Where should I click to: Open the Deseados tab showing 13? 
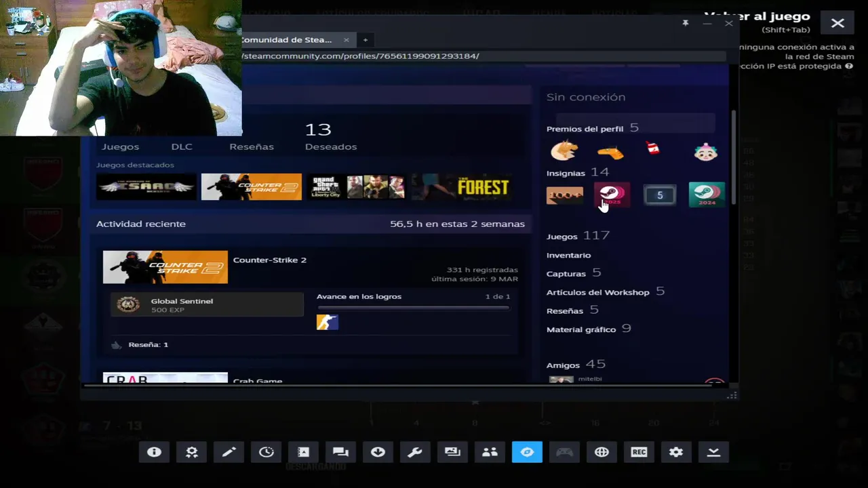pyautogui.click(x=330, y=137)
